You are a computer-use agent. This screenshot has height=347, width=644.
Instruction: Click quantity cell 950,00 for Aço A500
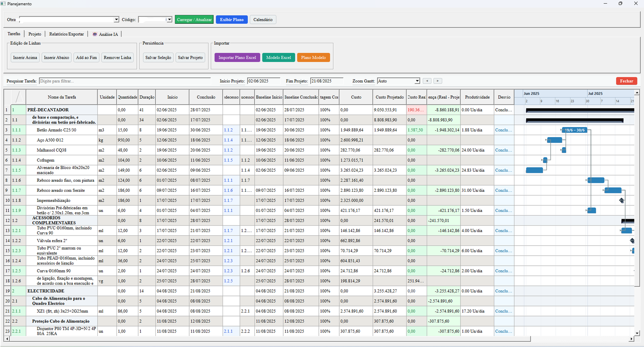pyautogui.click(x=127, y=140)
